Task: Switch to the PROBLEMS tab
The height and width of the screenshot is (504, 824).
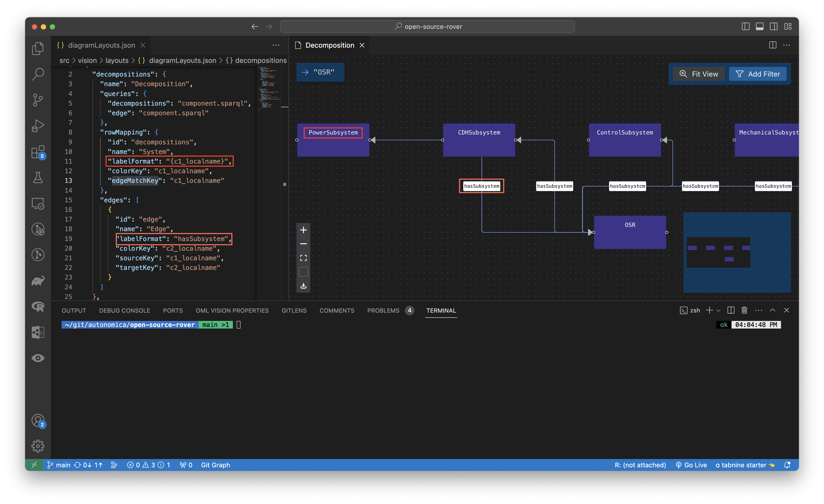Action: click(x=390, y=310)
